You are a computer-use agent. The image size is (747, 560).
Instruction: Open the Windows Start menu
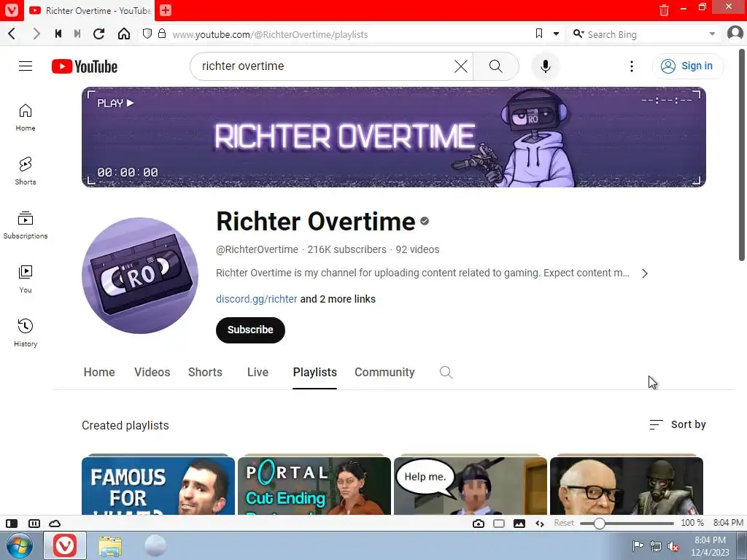pos(20,545)
